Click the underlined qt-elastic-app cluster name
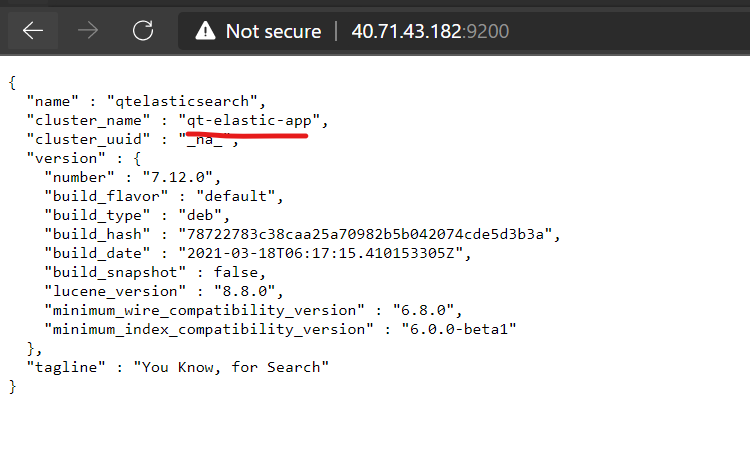Screen dimensions: 750x451 click(249, 121)
